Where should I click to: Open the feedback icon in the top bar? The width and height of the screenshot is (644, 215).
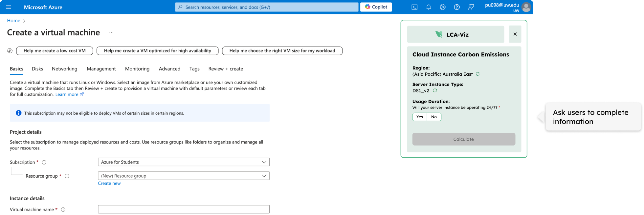471,7
